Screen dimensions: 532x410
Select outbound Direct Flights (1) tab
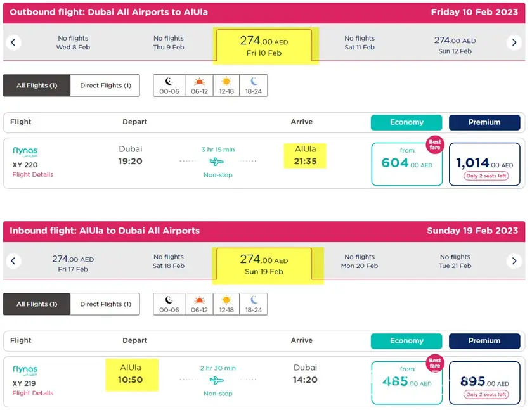(105, 86)
